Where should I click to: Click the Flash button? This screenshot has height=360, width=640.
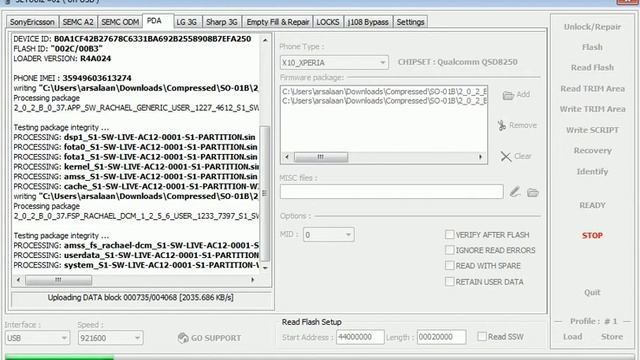coord(592,47)
